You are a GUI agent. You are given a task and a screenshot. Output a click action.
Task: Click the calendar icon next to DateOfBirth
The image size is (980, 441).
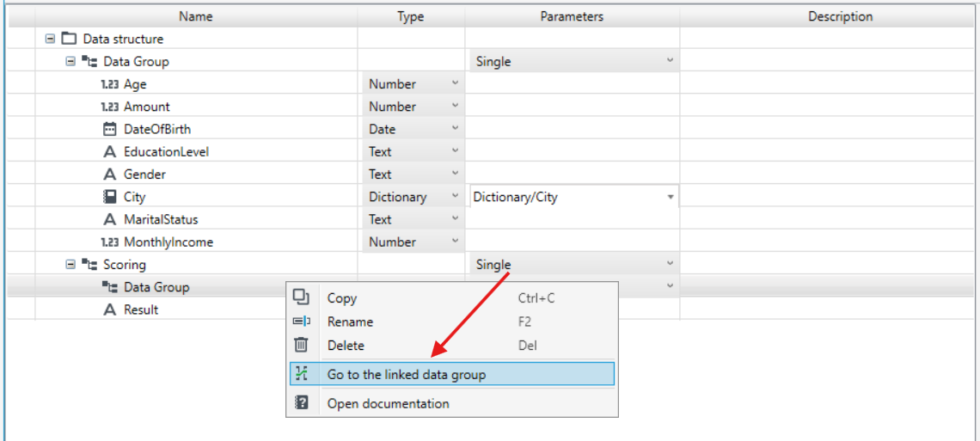click(110, 129)
